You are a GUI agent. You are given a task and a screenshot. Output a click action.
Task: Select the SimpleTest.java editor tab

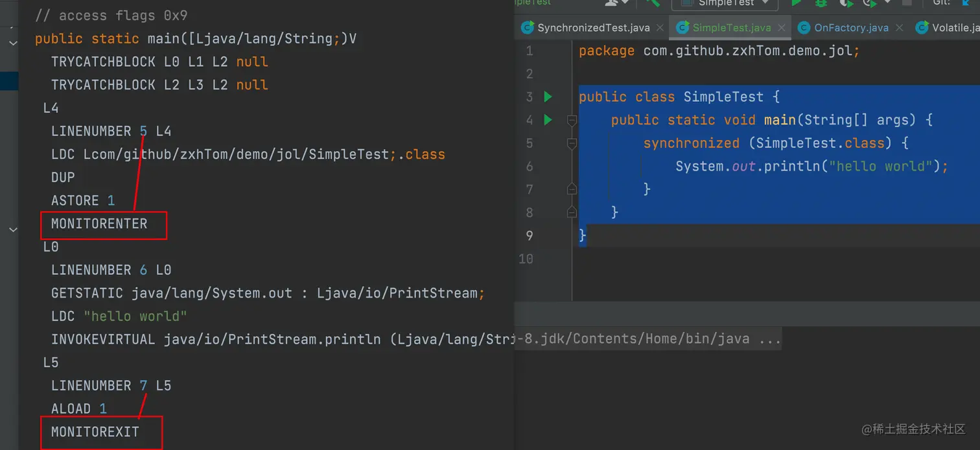point(731,28)
